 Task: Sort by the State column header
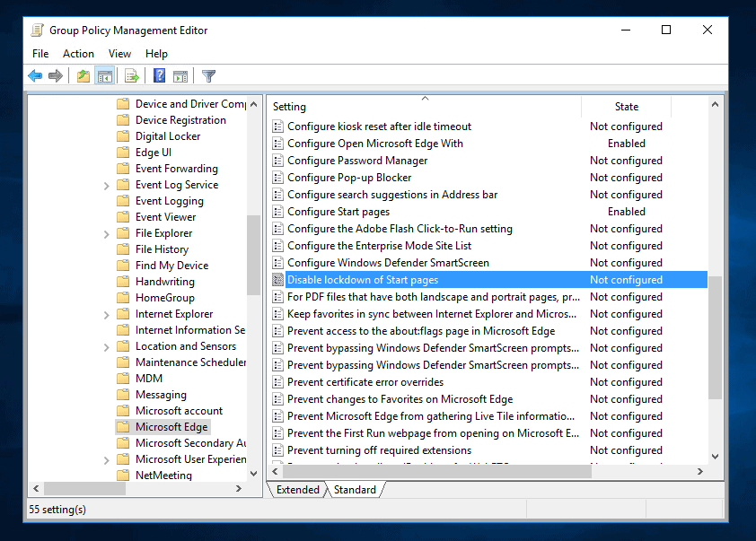click(627, 107)
